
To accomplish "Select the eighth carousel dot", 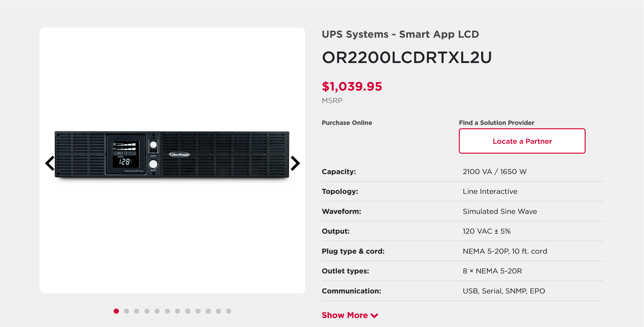I will click(188, 311).
